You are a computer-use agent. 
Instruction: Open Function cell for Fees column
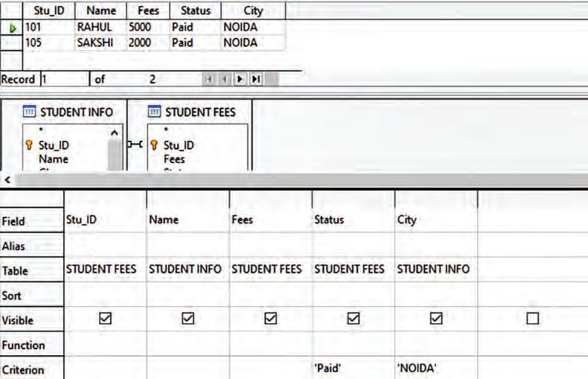[x=270, y=344]
